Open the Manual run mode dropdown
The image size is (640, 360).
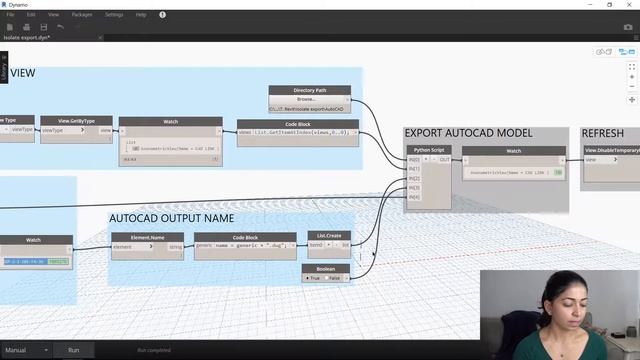(x=26, y=350)
